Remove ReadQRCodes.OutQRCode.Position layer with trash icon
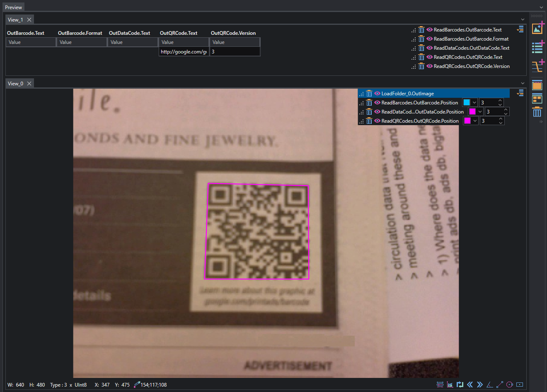This screenshot has width=547, height=392. coord(369,121)
